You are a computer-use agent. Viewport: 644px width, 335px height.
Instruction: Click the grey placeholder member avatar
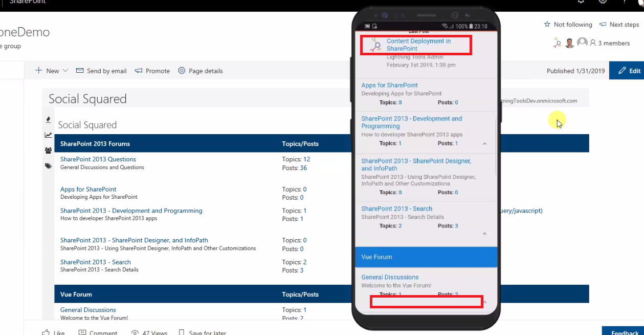[x=582, y=43]
